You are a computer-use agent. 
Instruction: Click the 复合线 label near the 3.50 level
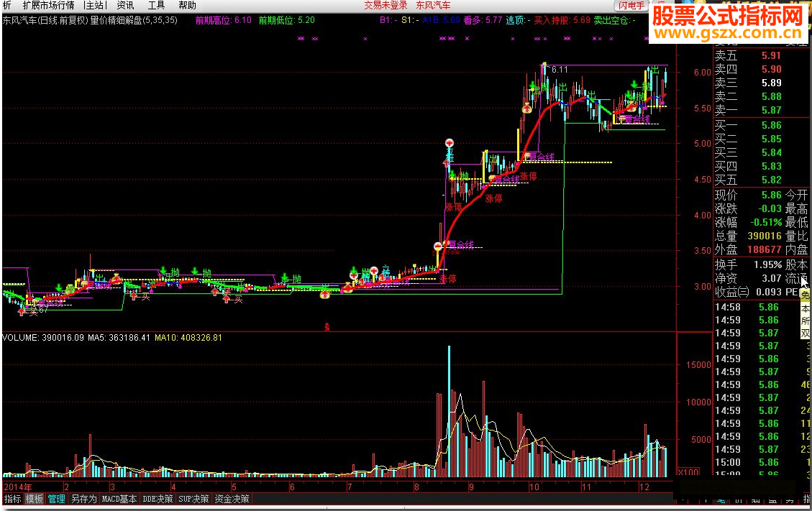click(x=461, y=244)
